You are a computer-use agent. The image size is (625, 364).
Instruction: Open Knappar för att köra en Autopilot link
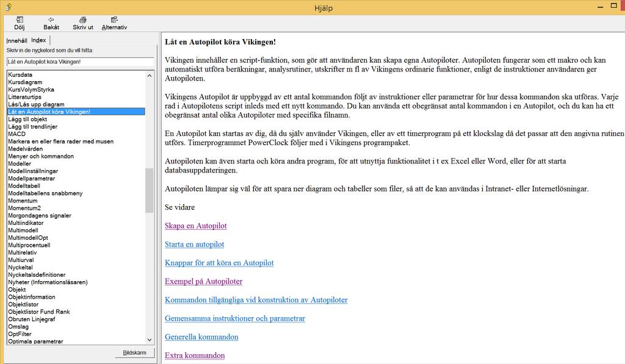[219, 263]
